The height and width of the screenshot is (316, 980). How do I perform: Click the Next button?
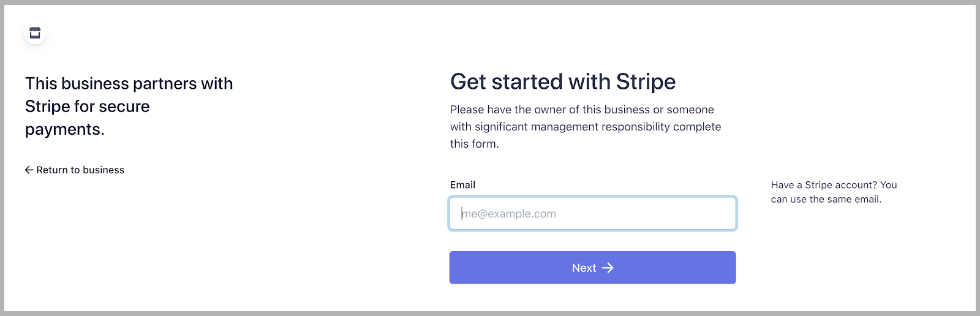592,268
